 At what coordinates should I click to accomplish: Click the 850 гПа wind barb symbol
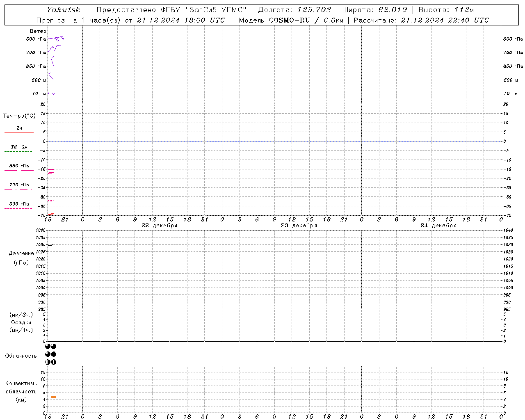[52, 61]
